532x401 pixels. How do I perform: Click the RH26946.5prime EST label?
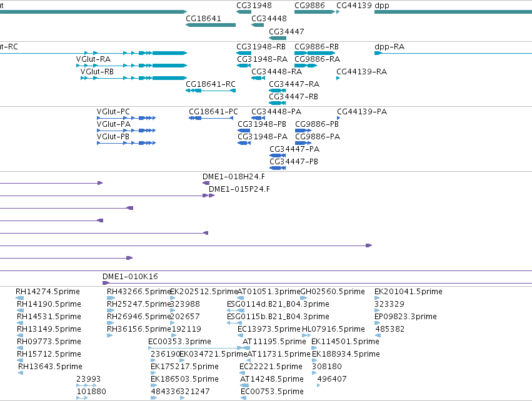139,317
